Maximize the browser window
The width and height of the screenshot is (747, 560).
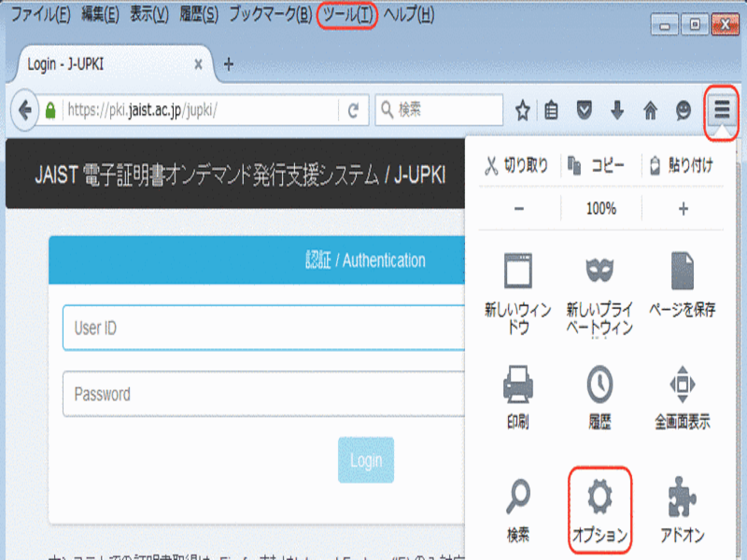tap(695, 24)
